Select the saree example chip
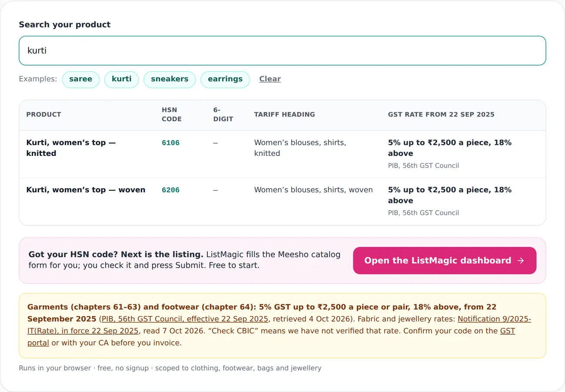Image resolution: width=565 pixels, height=392 pixels. tap(81, 79)
